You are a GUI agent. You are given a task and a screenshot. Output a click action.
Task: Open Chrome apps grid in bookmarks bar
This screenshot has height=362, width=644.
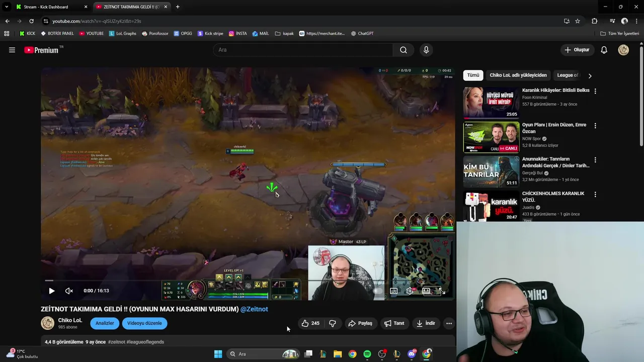tap(7, 34)
